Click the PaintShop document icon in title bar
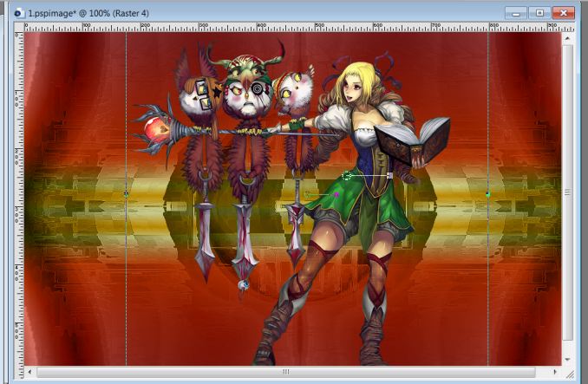 click(18, 14)
